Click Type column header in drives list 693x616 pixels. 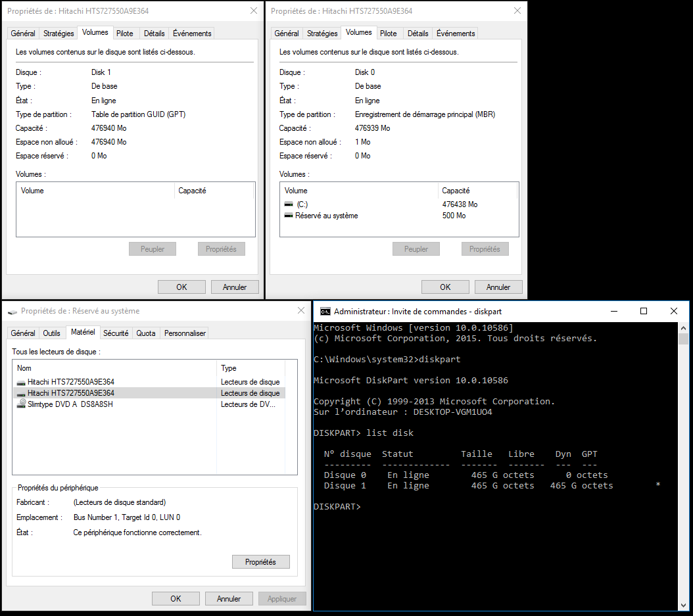(251, 368)
